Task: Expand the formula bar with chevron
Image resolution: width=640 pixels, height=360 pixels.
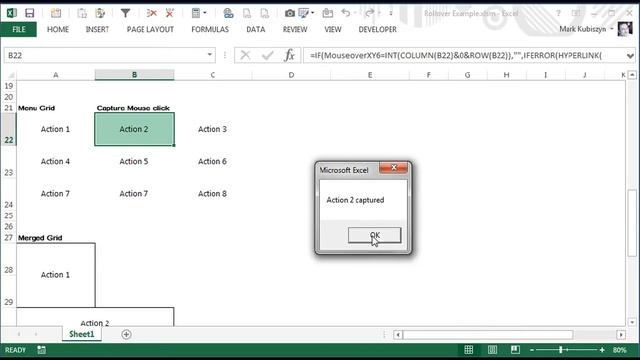Action: 631,55
